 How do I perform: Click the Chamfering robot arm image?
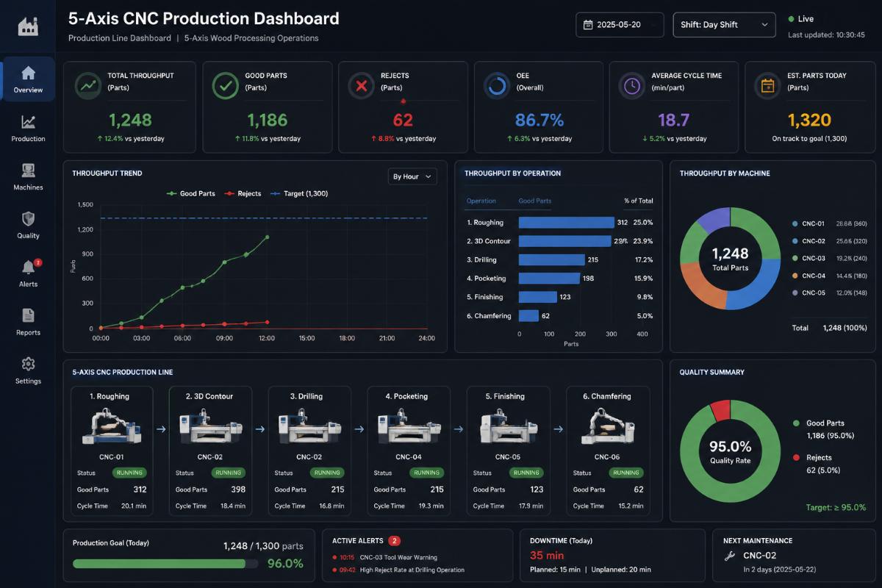607,426
